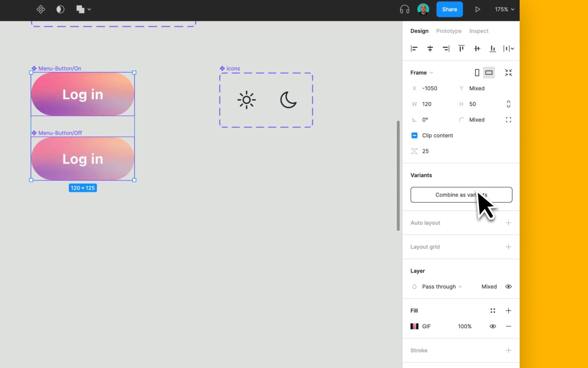
Task: Edit the corner radius Mixed field
Action: (477, 120)
